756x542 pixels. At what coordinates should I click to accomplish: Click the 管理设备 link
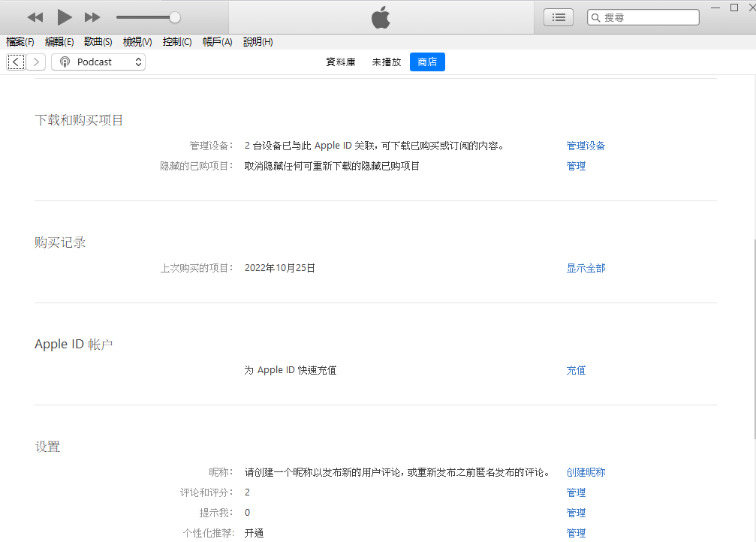coord(586,146)
